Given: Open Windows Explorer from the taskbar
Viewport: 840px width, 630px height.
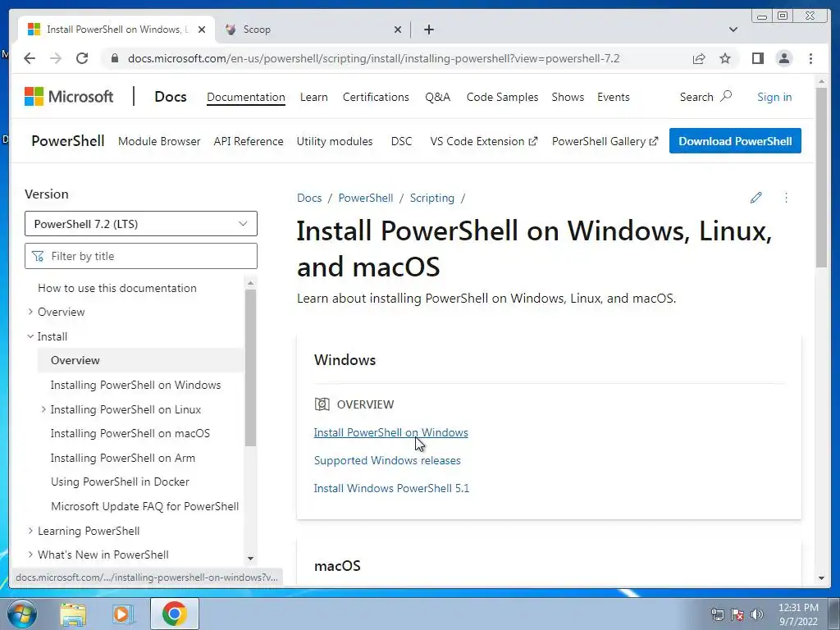Looking at the screenshot, I should (73, 614).
